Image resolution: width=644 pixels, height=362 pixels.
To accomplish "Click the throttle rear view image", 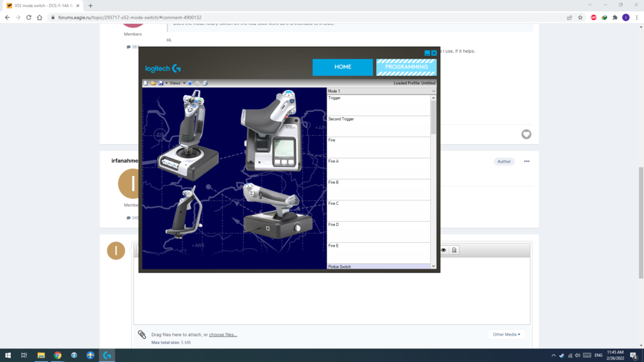I will [278, 211].
